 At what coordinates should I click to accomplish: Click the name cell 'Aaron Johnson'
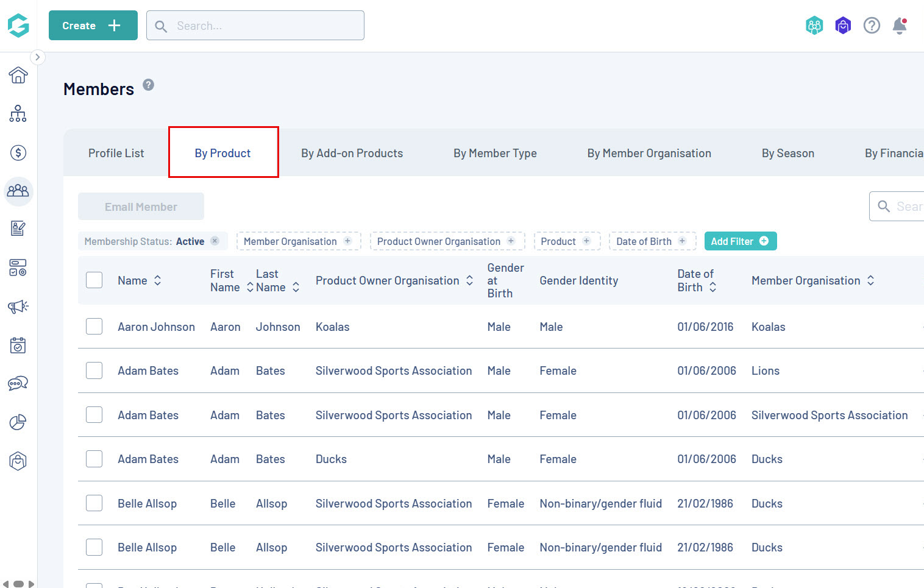point(156,327)
